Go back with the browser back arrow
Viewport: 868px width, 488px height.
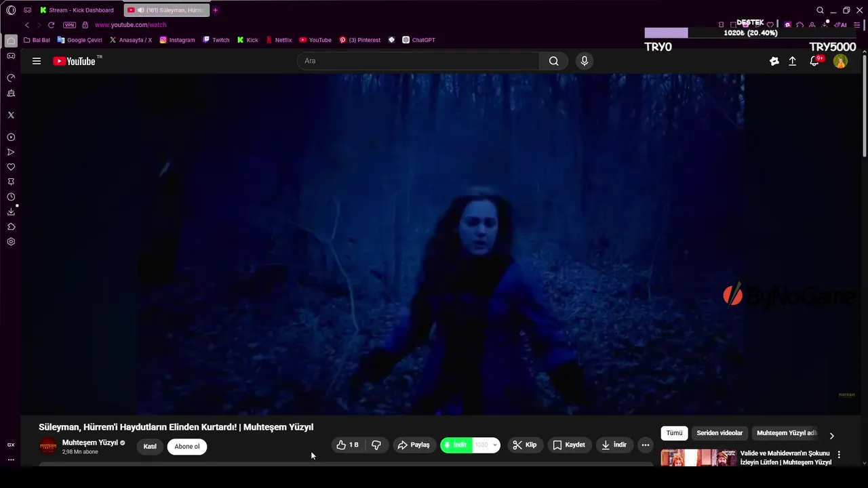tap(27, 25)
